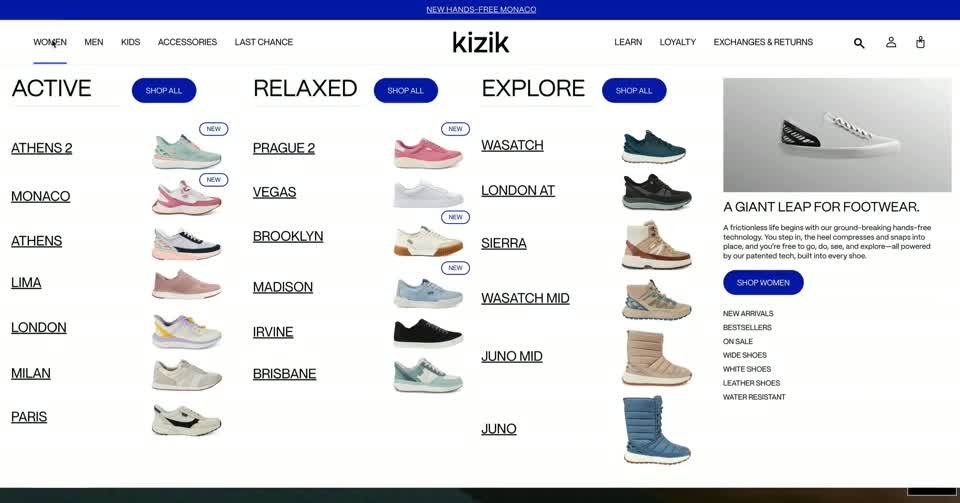Image resolution: width=960 pixels, height=503 pixels.
Task: Open the Madison link
Action: 283,287
